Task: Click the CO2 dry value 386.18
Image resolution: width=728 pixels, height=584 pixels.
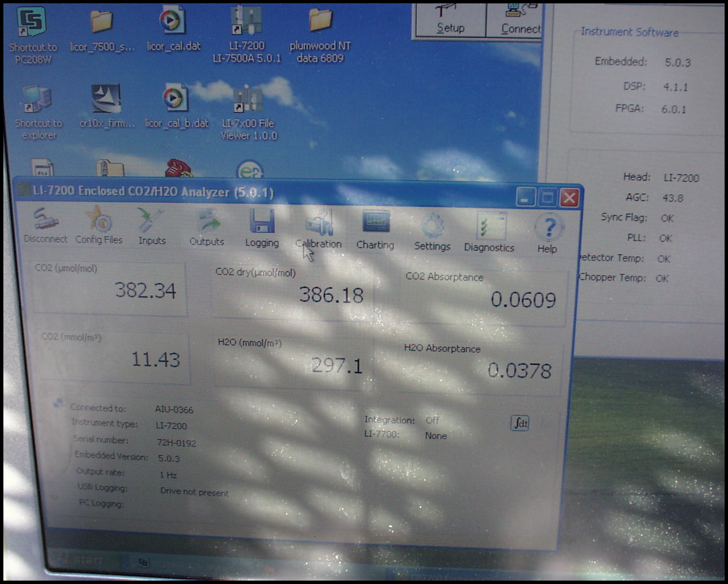Action: (331, 295)
